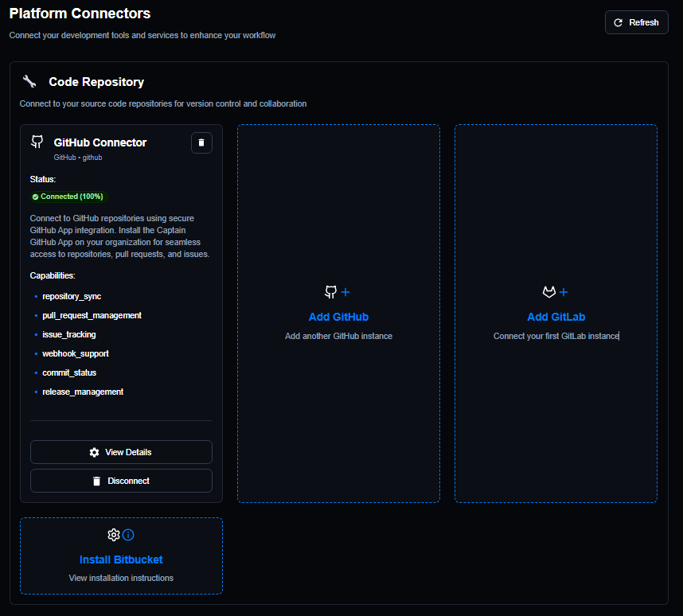The height and width of the screenshot is (616, 683).
Task: Click the trash icon on GitHub Connector card
Action: (x=201, y=142)
